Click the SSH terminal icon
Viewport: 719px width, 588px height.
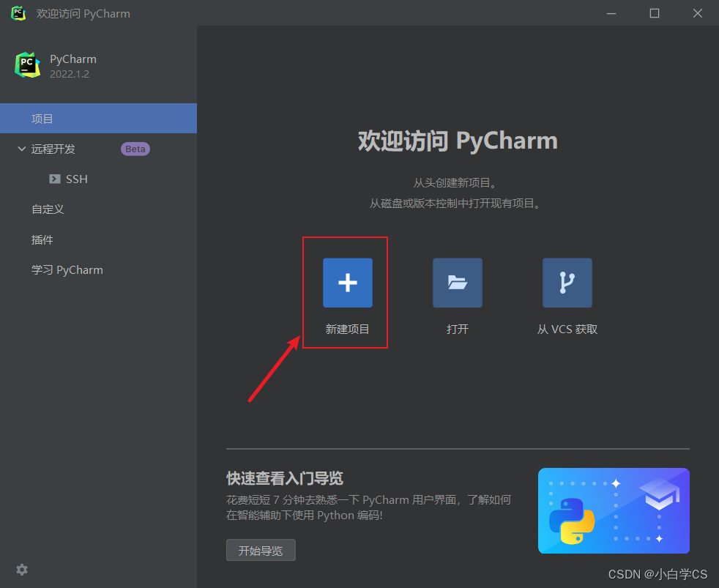(55, 179)
